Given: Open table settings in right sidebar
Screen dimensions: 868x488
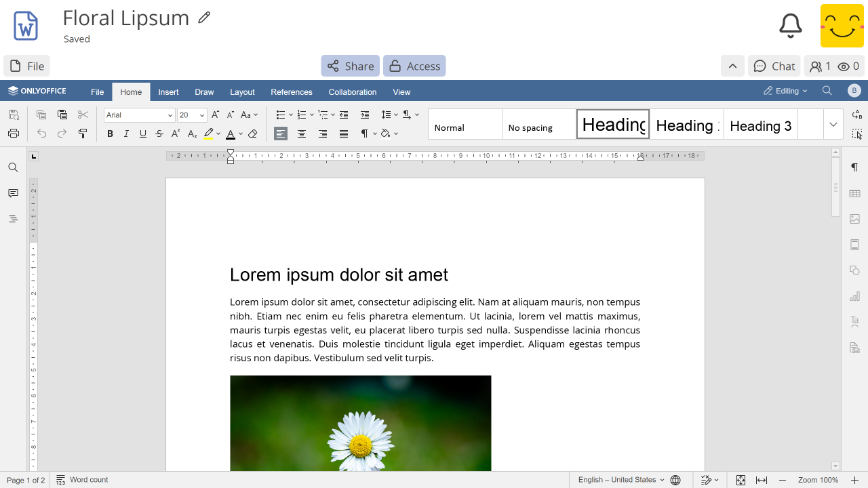Looking at the screenshot, I should click(854, 193).
